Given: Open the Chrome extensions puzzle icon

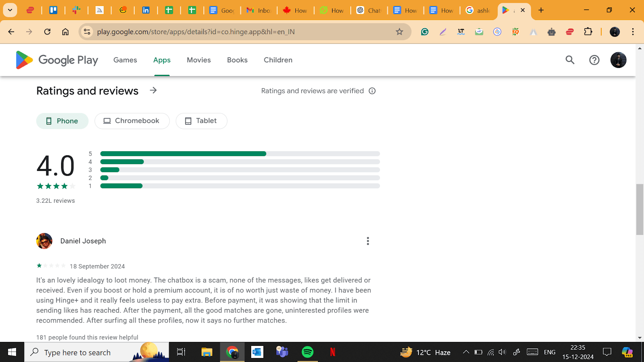Looking at the screenshot, I should pos(588,32).
